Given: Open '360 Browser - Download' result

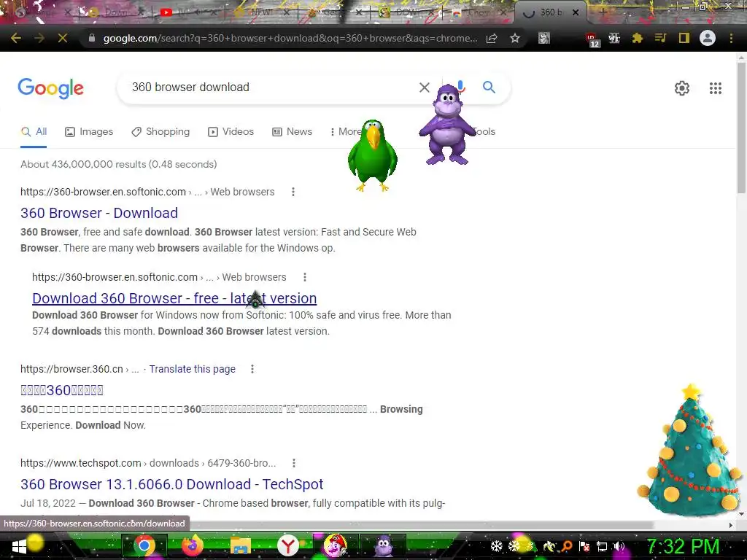Looking at the screenshot, I should pyautogui.click(x=99, y=213).
